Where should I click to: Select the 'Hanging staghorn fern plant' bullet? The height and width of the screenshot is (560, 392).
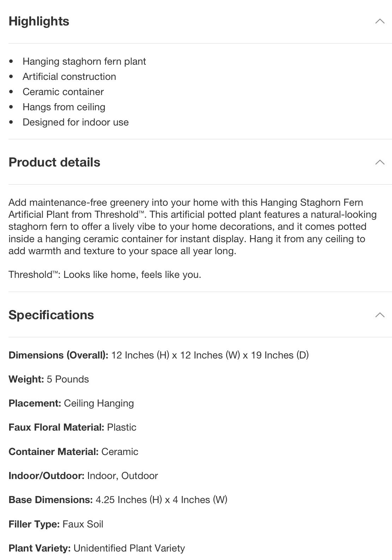pyautogui.click(x=84, y=62)
